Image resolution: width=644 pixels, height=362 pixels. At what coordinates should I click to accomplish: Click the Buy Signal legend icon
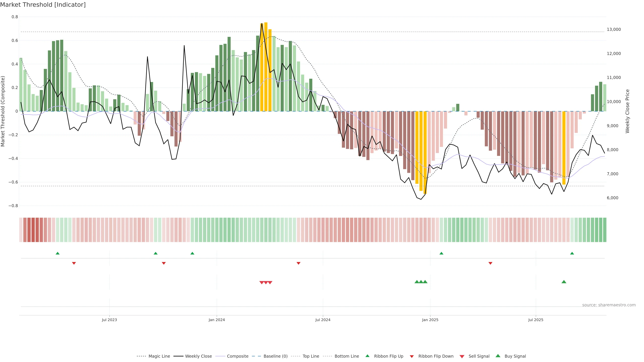click(x=498, y=356)
